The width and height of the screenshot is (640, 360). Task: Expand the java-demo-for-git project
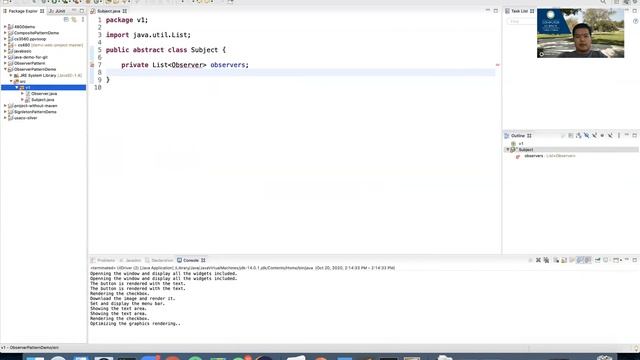(x=5, y=57)
